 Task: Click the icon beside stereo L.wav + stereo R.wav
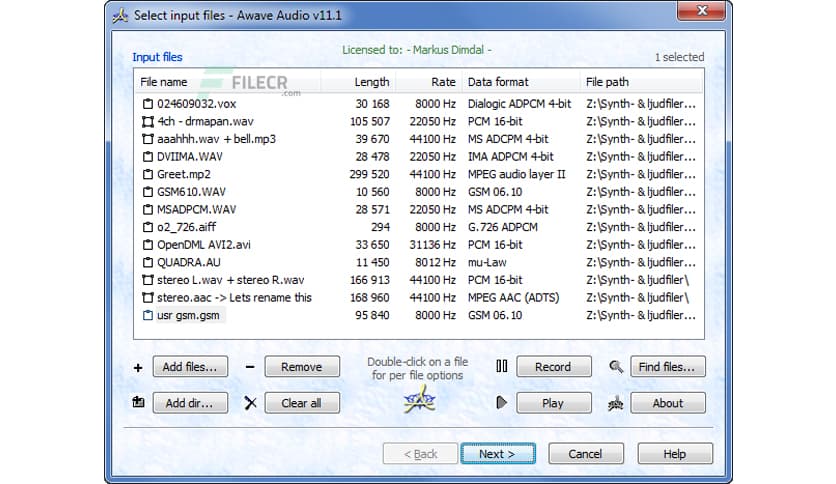coord(148,280)
